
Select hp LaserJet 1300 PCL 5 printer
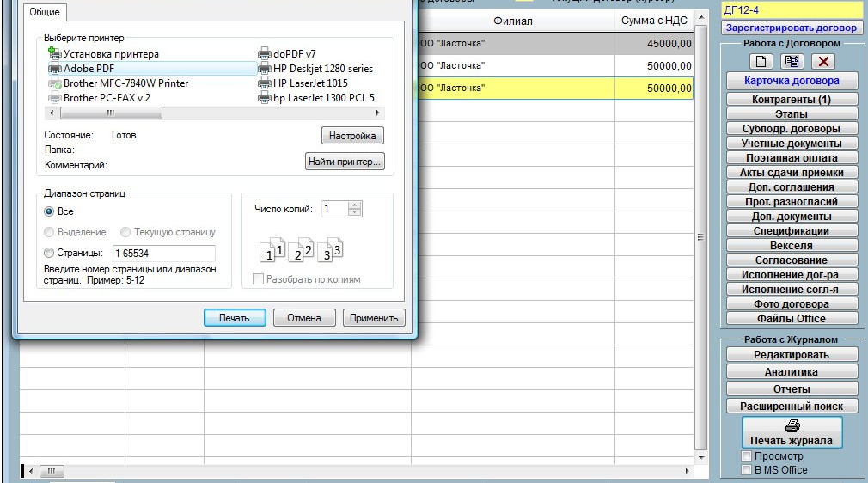316,98
